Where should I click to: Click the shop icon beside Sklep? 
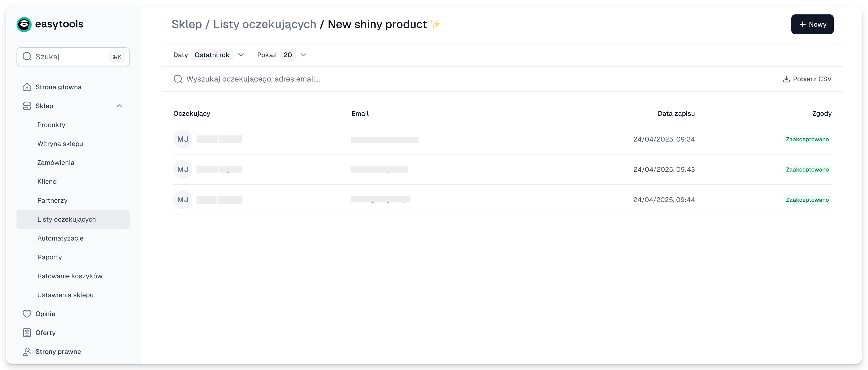(x=27, y=106)
